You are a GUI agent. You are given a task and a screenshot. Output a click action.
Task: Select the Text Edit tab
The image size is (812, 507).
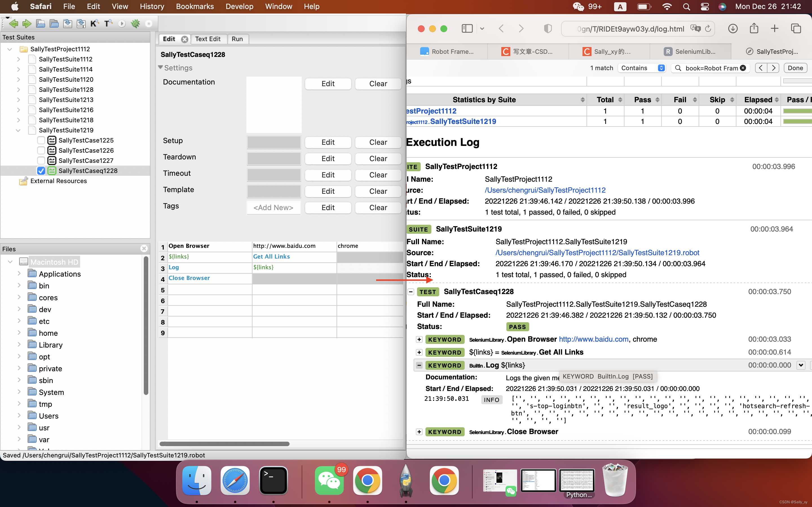[207, 39]
